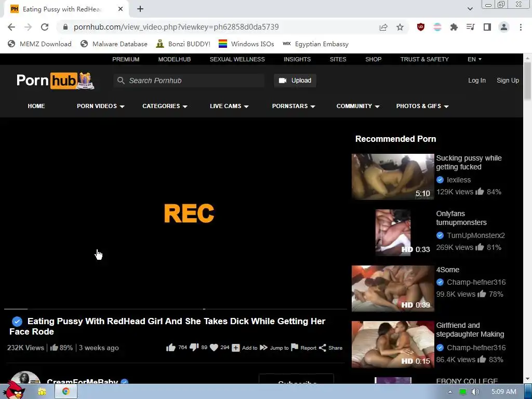Open a new browser tab
Image resolution: width=532 pixels, height=399 pixels.
click(140, 9)
